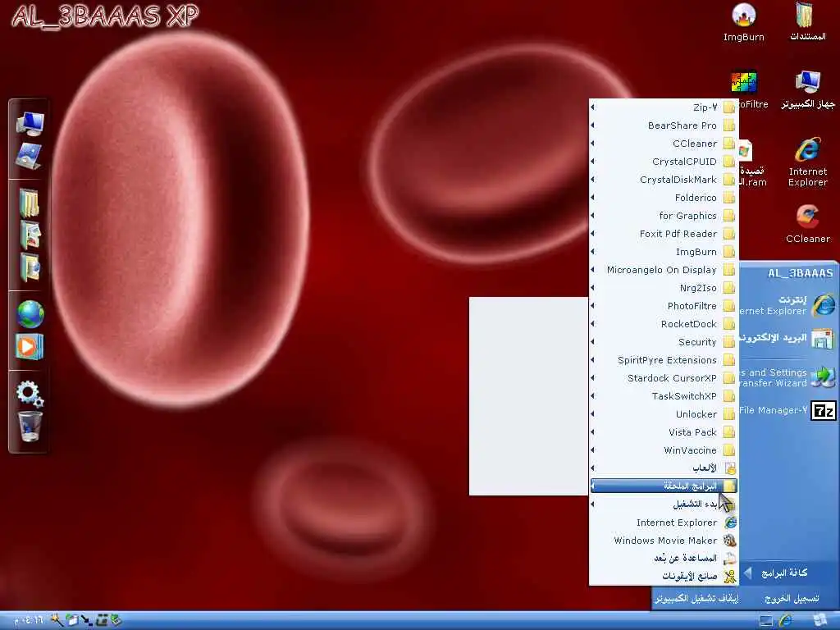Expand the 7-Zip programs folder

pyautogui.click(x=664, y=107)
